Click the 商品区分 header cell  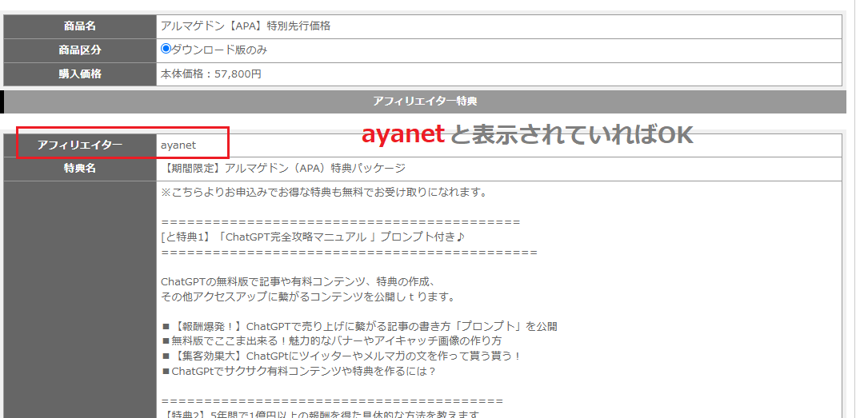[x=80, y=50]
